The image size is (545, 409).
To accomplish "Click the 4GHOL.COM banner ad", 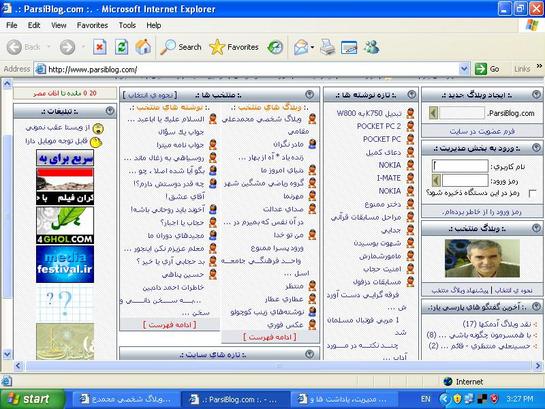I will click(65, 225).
